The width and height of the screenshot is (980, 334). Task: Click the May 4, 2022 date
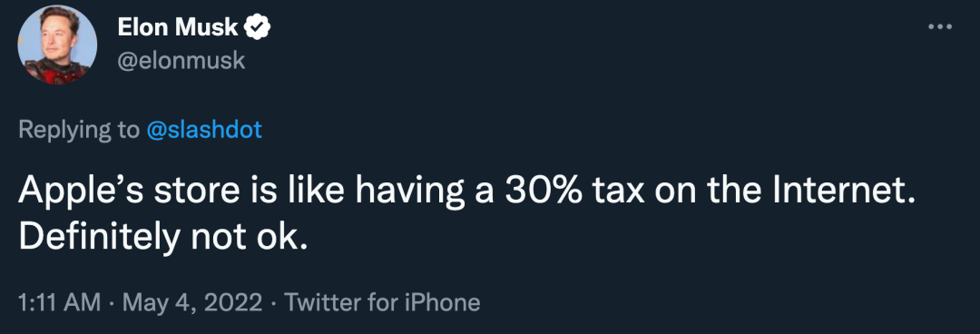coord(192,303)
